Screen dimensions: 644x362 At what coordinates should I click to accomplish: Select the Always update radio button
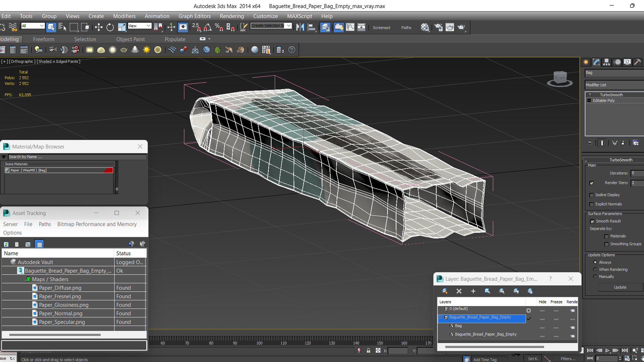pyautogui.click(x=595, y=262)
